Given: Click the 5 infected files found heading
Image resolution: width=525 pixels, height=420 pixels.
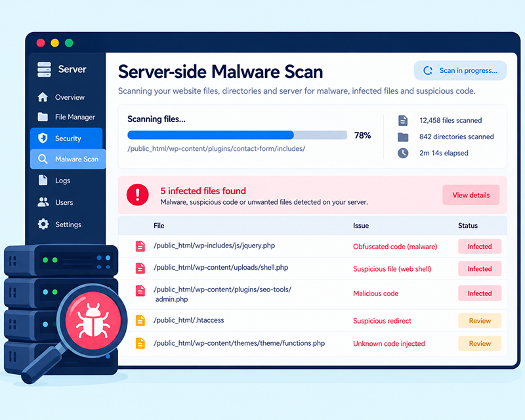Looking at the screenshot, I should click(203, 191).
